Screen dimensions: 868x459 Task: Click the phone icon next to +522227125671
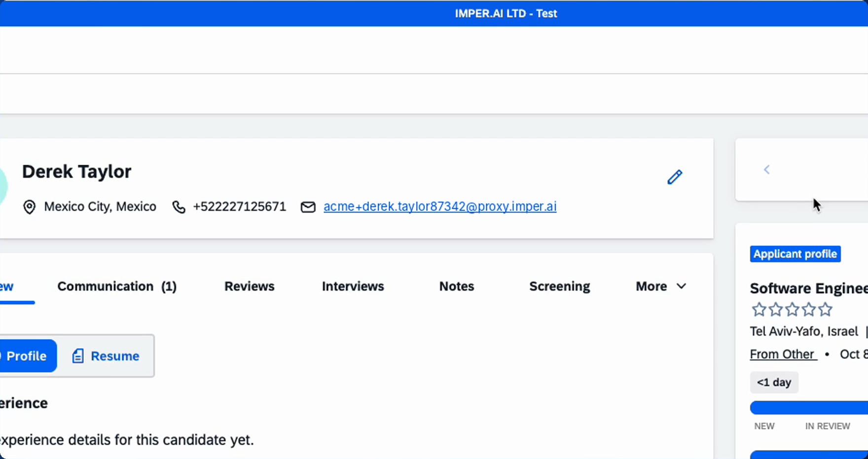179,207
